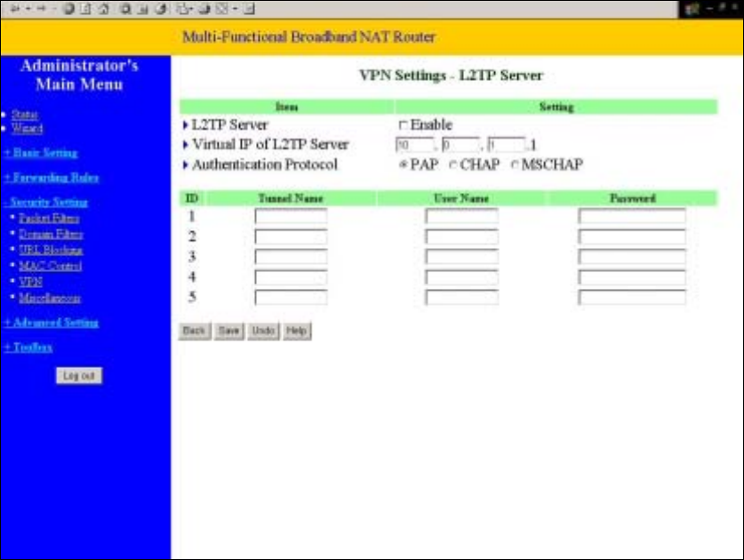Click the third Virtual IP octet field

pos(507,145)
